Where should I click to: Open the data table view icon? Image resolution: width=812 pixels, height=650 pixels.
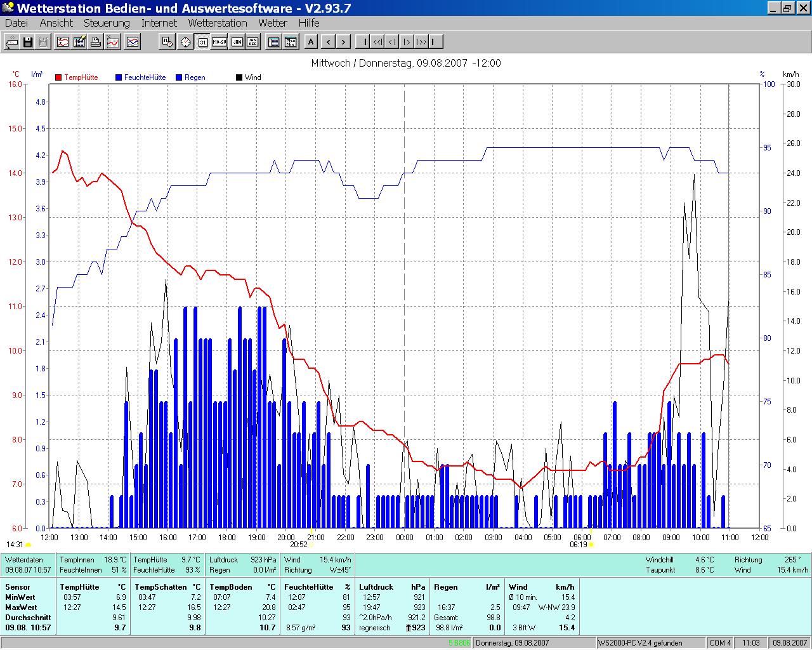pyautogui.click(x=273, y=43)
